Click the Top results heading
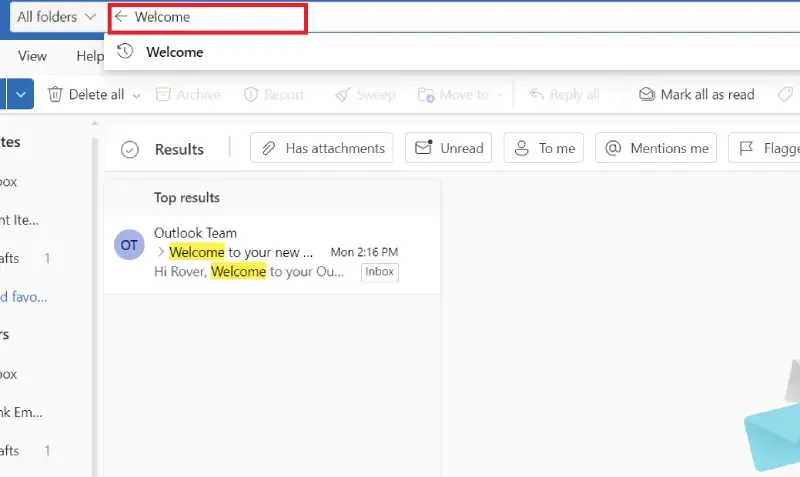 pos(187,198)
